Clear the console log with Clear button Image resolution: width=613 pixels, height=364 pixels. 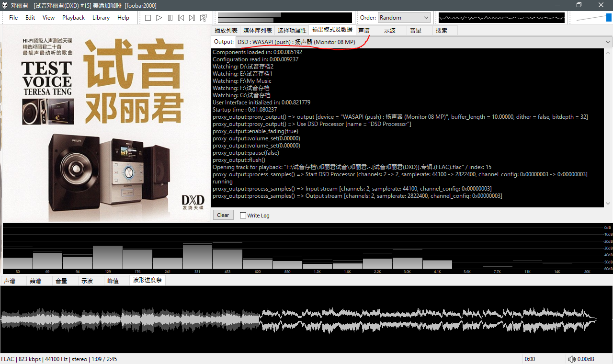223,215
